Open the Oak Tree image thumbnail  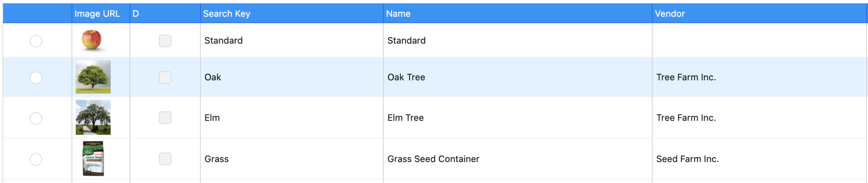tap(93, 77)
